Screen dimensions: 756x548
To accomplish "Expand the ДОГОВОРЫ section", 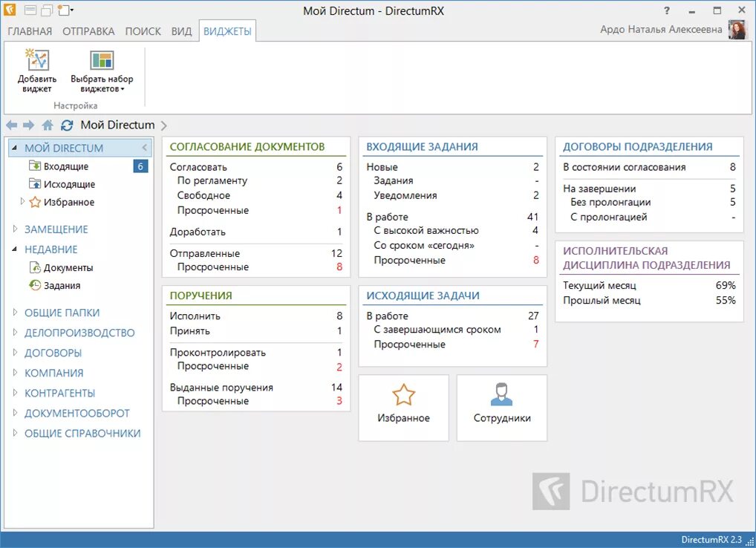I will [15, 352].
